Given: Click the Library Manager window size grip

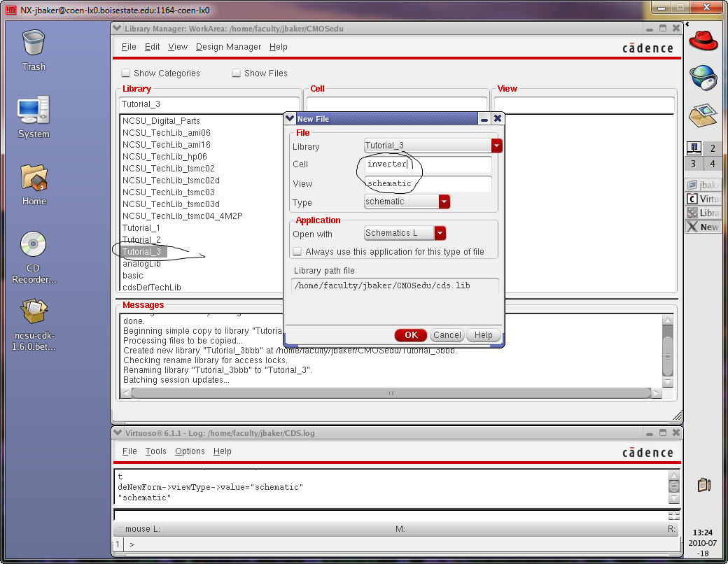Looking at the screenshot, I should click(677, 416).
